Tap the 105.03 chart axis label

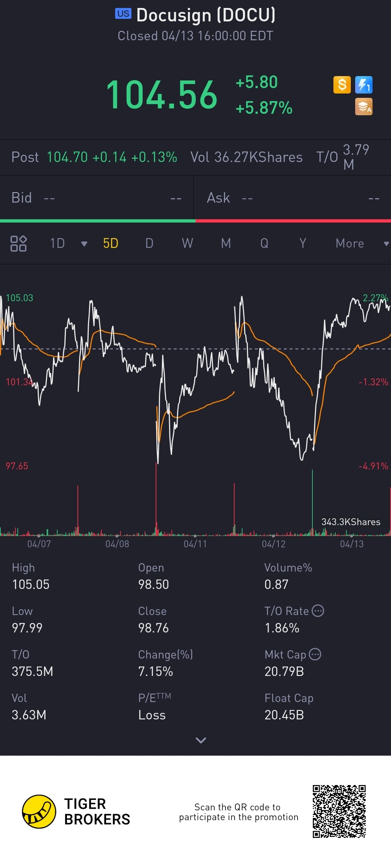click(20, 298)
